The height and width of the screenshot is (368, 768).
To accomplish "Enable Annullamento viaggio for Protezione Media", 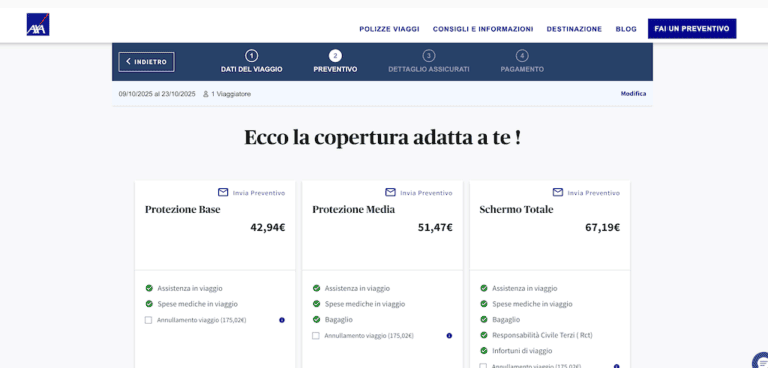I will [316, 336].
